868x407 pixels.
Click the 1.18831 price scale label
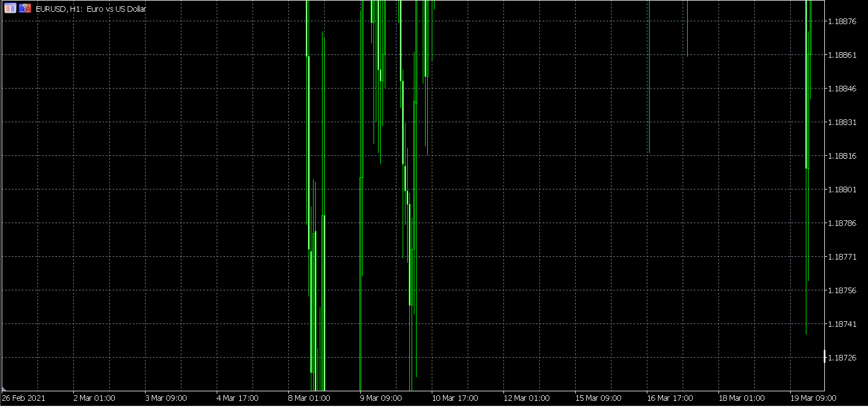tap(842, 122)
